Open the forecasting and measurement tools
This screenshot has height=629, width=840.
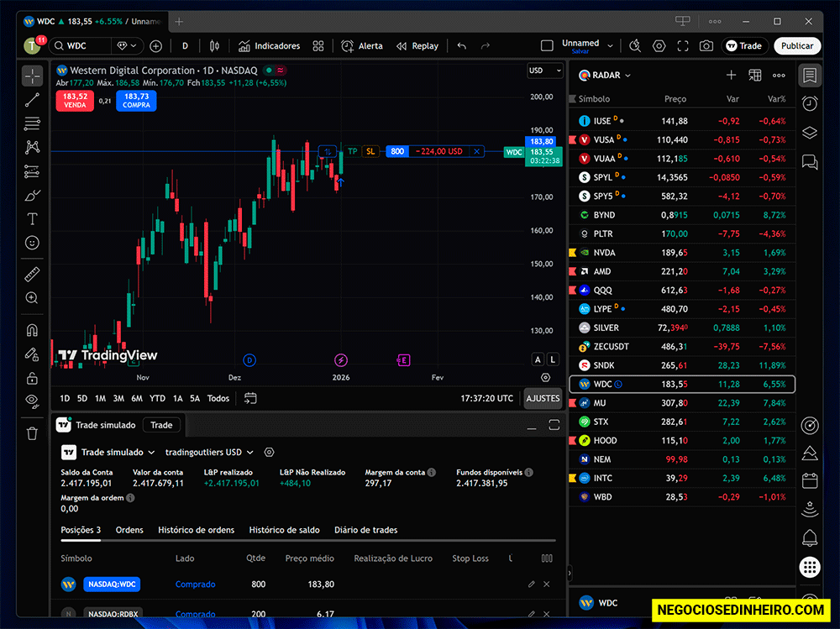pyautogui.click(x=32, y=171)
